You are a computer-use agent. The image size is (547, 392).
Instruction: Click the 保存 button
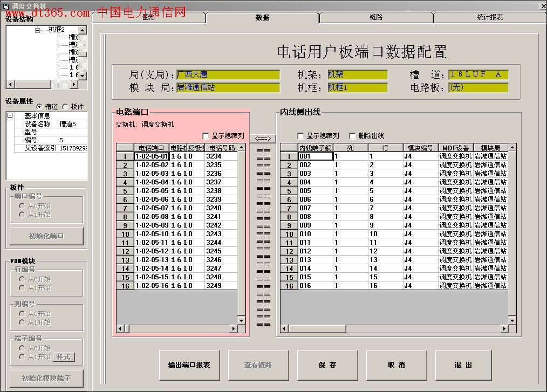click(x=327, y=365)
